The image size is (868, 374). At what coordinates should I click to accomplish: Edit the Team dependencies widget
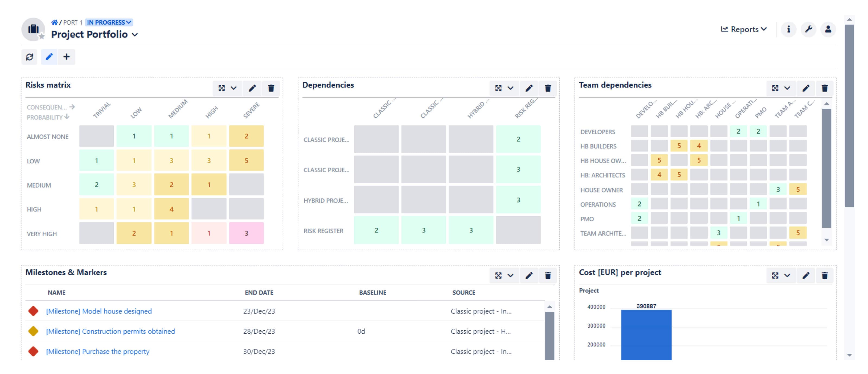click(806, 88)
